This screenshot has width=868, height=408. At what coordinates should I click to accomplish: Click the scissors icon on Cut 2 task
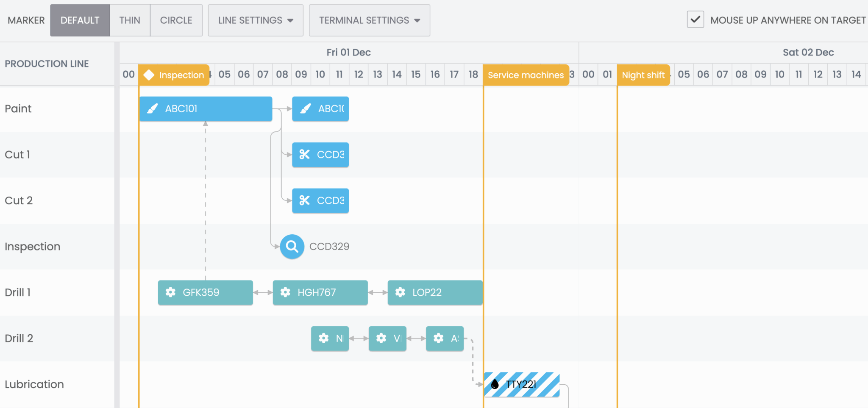(x=304, y=200)
